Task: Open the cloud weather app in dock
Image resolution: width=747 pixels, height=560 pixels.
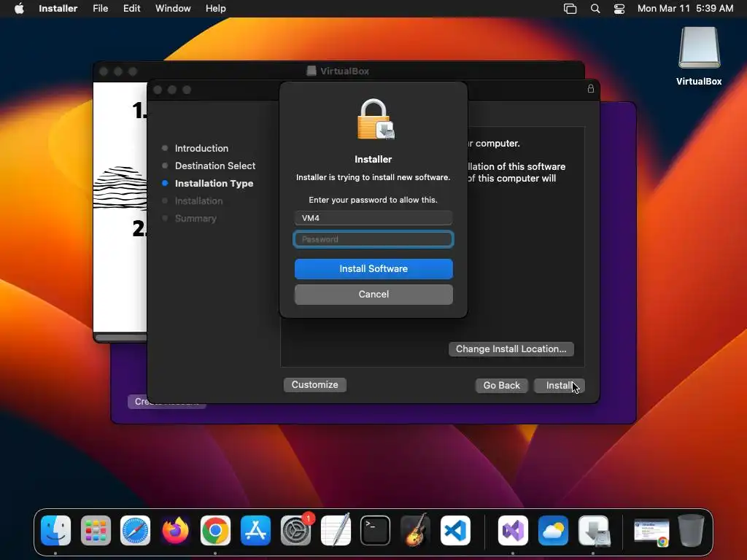Action: (553, 531)
